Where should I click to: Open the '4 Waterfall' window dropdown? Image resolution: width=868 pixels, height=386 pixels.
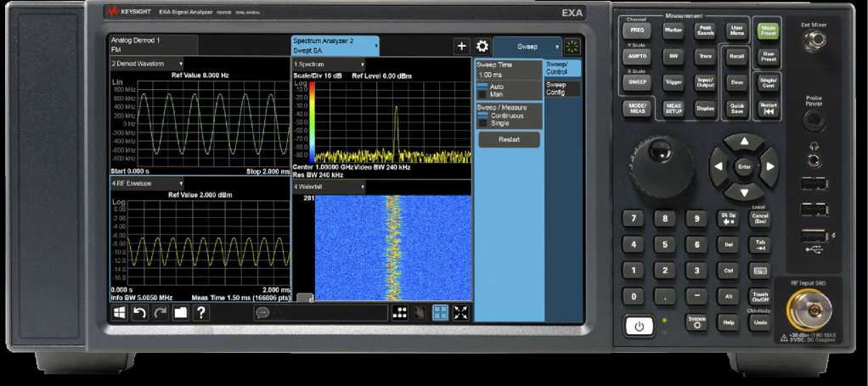point(330,187)
